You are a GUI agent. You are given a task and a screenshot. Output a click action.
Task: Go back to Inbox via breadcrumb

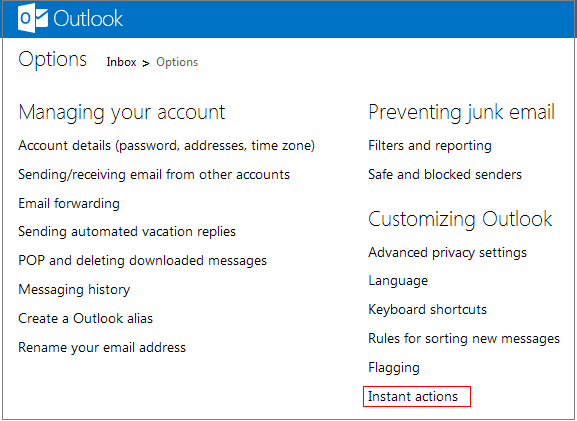click(121, 62)
